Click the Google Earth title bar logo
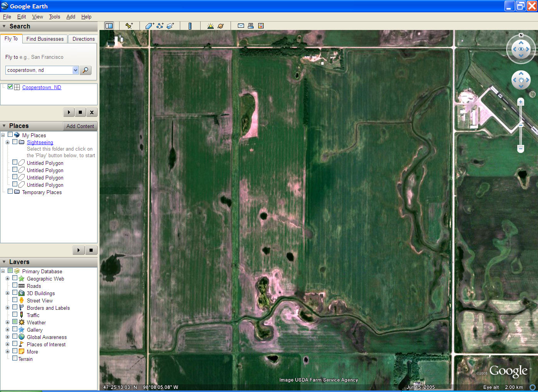Viewport: 538px width, 392px height. tap(5, 6)
